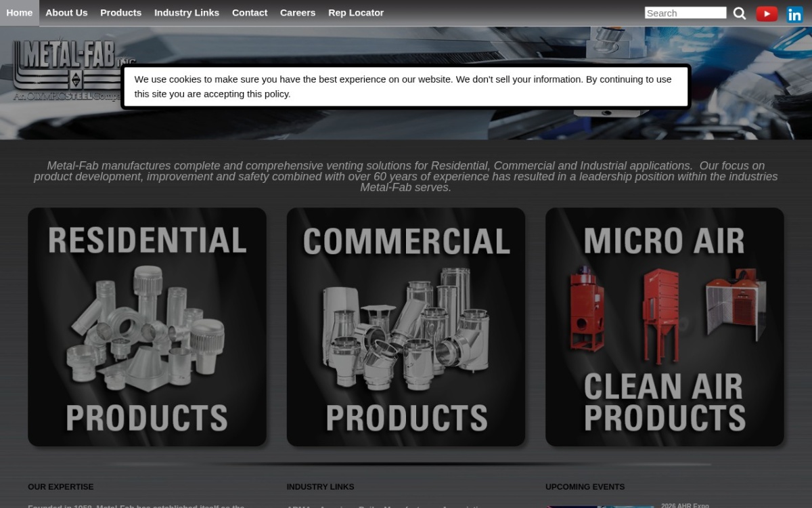Select the Home menu item
812x508 pixels.
tap(20, 13)
